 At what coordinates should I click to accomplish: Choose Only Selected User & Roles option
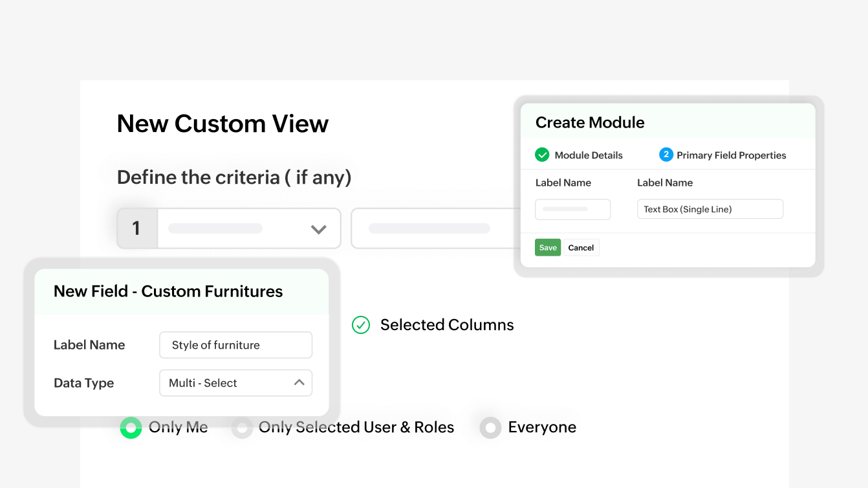(243, 428)
